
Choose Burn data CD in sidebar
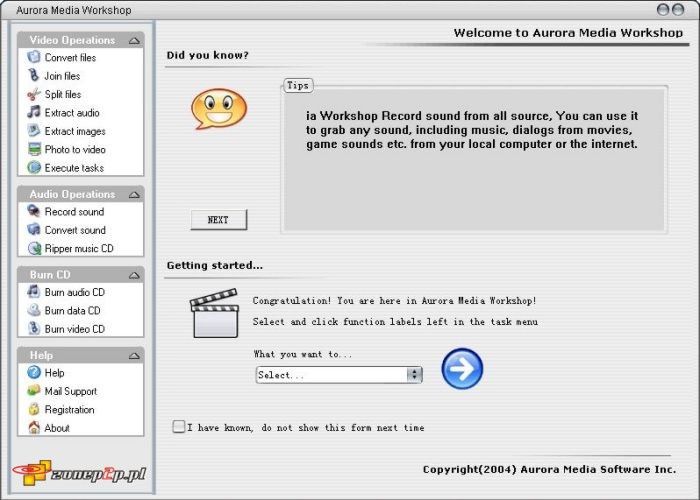tap(72, 311)
